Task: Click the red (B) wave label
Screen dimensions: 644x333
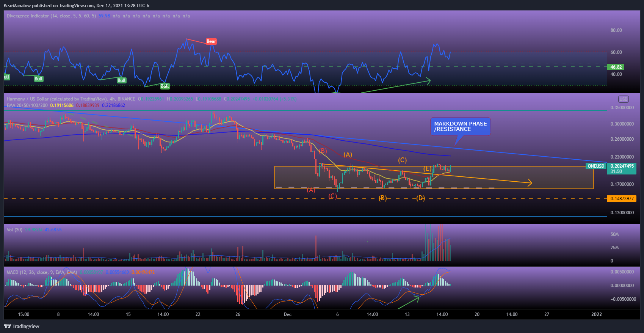Action: tap(322, 151)
